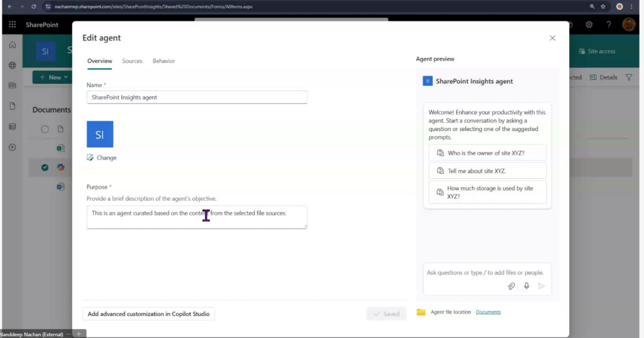Click the microphone icon in agent preview
644x338 pixels.
click(526, 286)
